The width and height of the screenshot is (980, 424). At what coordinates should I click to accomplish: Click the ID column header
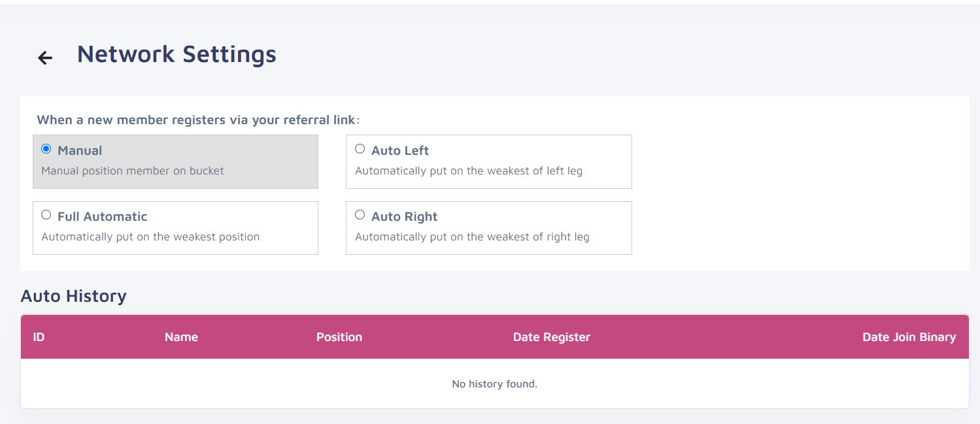pos(39,337)
